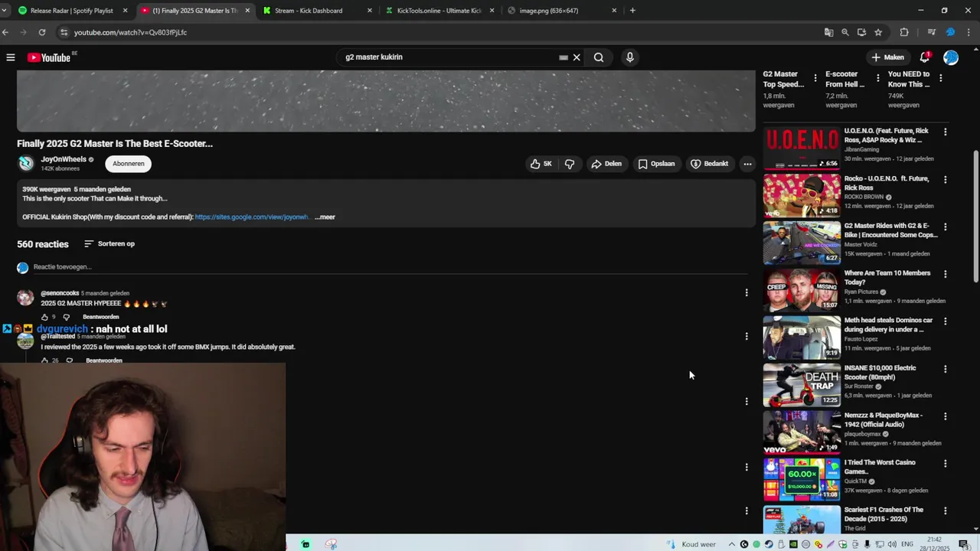The image size is (980, 551).
Task: Save video with Opslaan button
Action: pos(657,164)
